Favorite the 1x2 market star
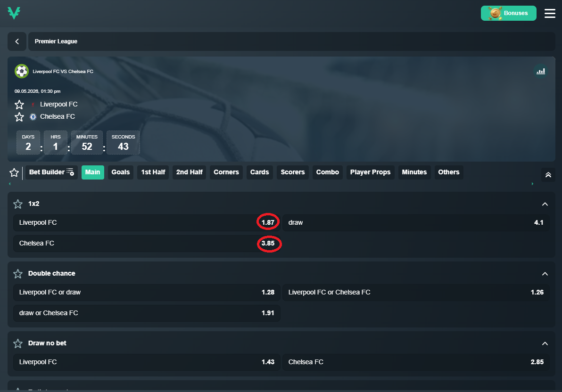This screenshot has height=392, width=562. [x=18, y=204]
